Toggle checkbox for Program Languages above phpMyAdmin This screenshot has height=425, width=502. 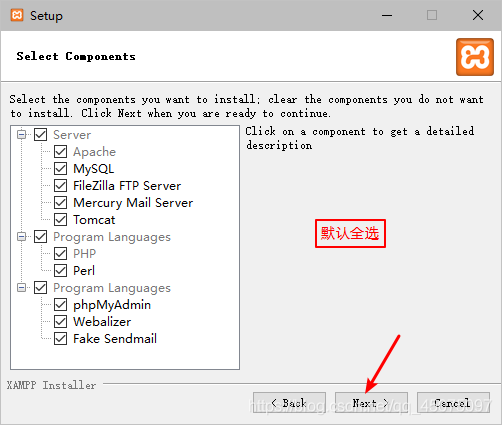[x=41, y=288]
